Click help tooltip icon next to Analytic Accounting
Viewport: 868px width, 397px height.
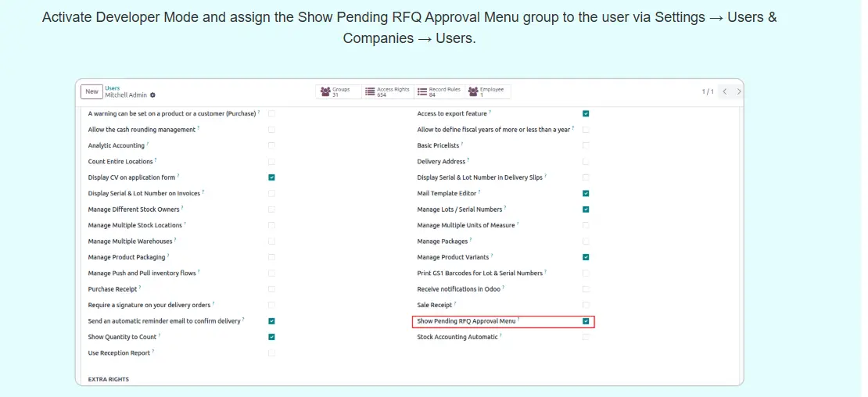tap(148, 144)
